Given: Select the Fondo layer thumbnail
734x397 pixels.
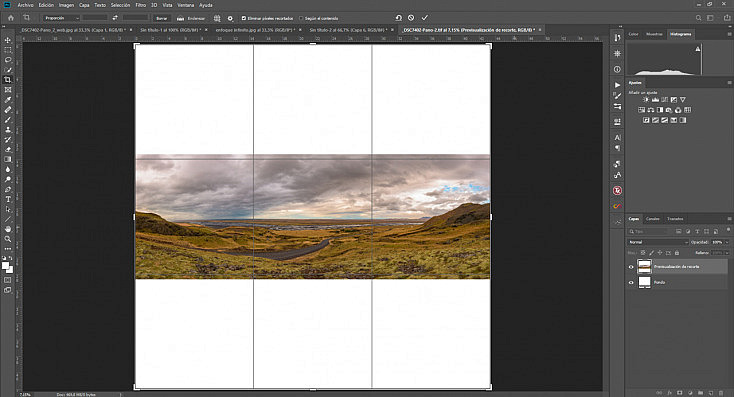Looking at the screenshot, I should (x=645, y=282).
